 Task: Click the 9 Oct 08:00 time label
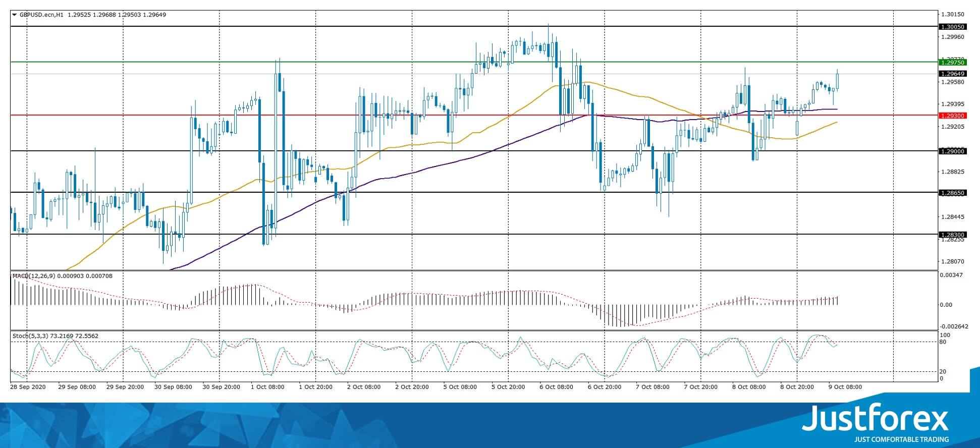pos(845,387)
